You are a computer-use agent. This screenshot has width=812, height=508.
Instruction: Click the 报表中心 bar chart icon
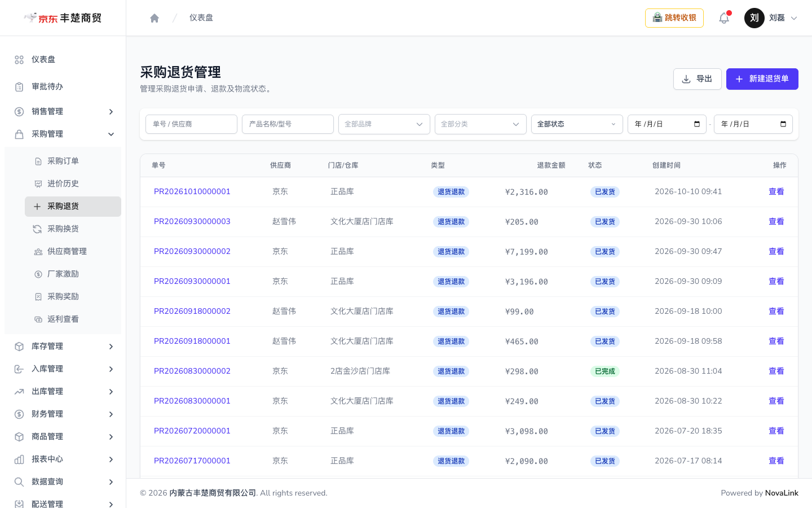click(19, 459)
